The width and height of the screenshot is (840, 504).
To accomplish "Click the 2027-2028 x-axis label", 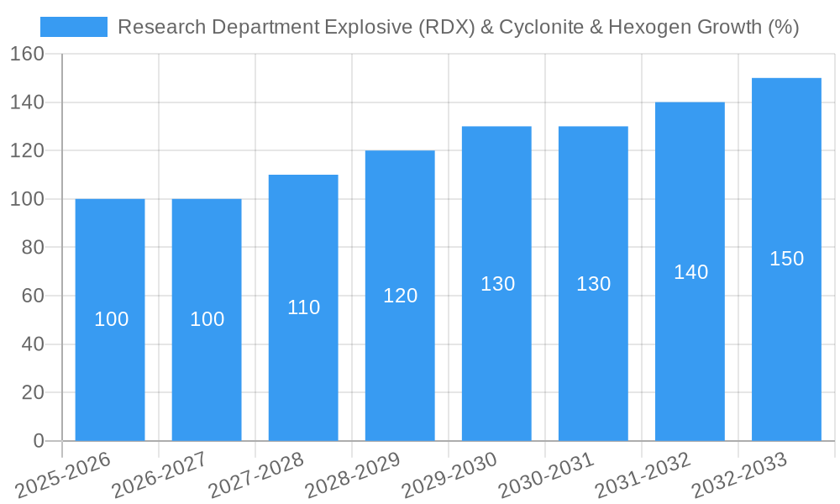I will 256,475.
